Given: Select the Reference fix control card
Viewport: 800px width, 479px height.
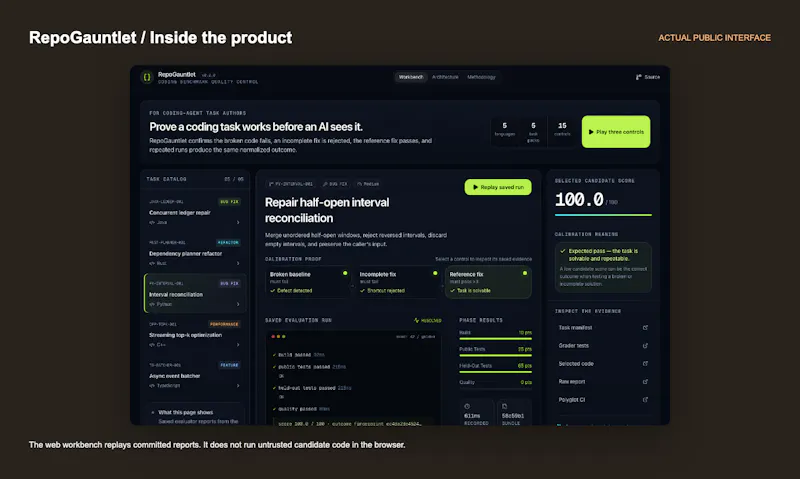Looking at the screenshot, I should [488, 282].
